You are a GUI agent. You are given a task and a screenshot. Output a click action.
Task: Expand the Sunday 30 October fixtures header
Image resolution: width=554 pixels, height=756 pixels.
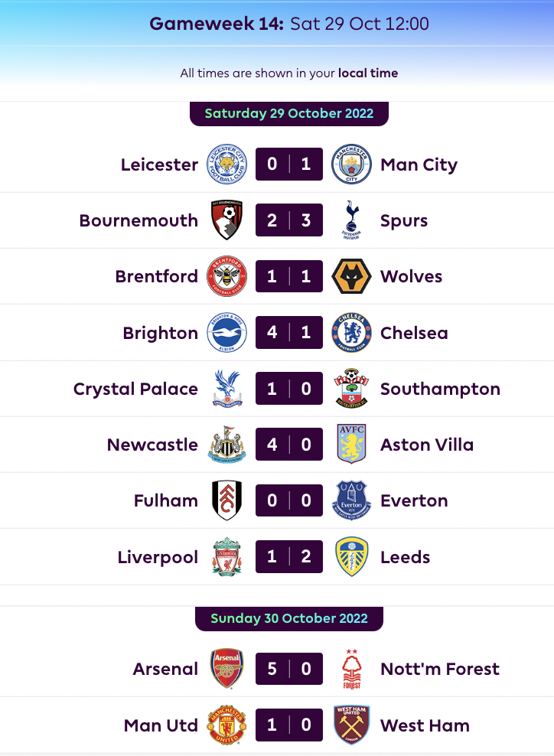pos(288,618)
